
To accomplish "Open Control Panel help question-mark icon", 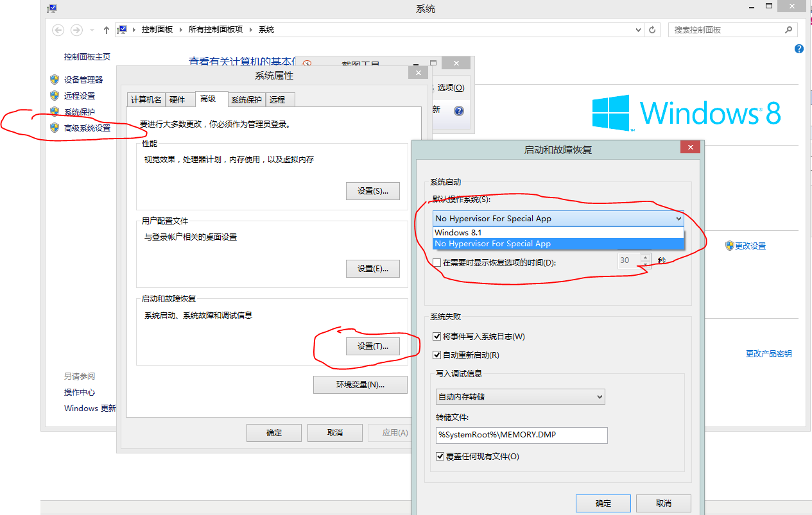I will (x=799, y=49).
